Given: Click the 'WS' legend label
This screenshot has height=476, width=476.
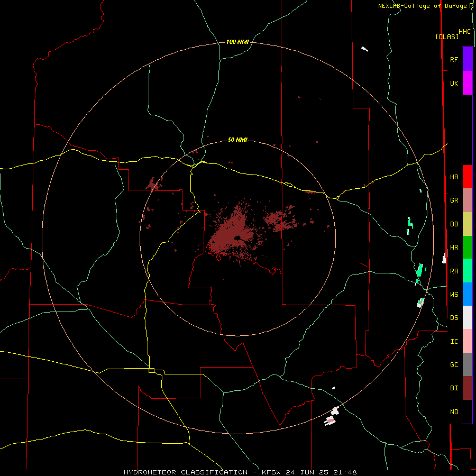Looking at the screenshot, I should (454, 295).
